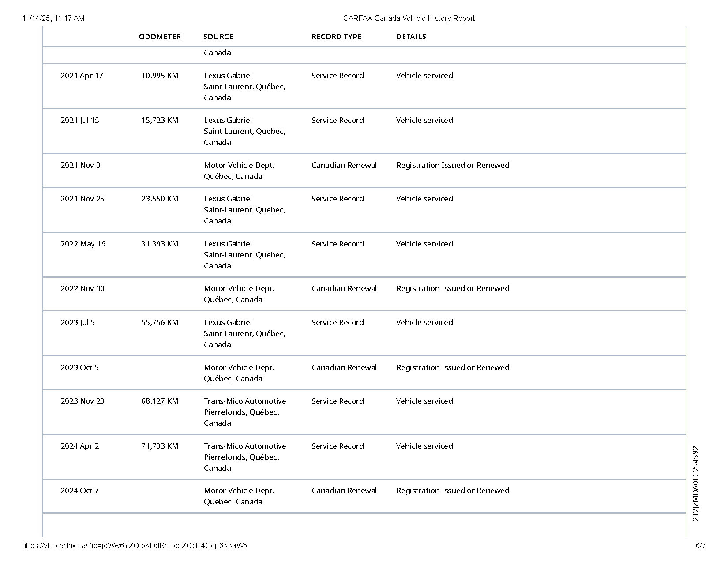Viewport: 728px width, 563px height.
Task: Click the DETAILS column header
Action: point(411,37)
